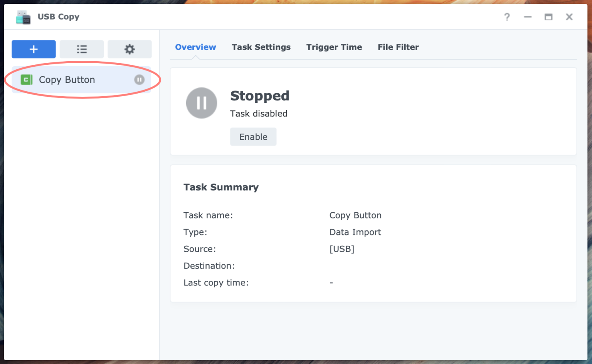Open the help question mark icon
The height and width of the screenshot is (364, 592).
pyautogui.click(x=507, y=17)
